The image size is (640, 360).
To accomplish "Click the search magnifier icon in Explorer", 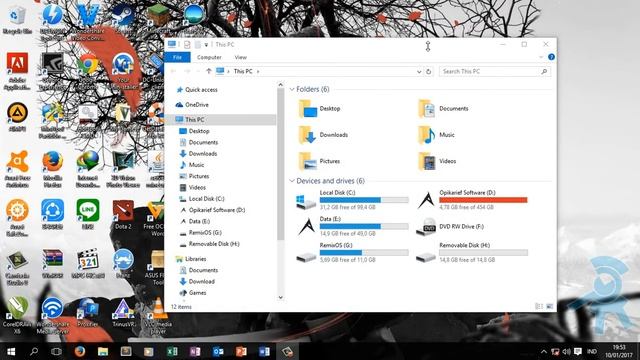I will (544, 71).
